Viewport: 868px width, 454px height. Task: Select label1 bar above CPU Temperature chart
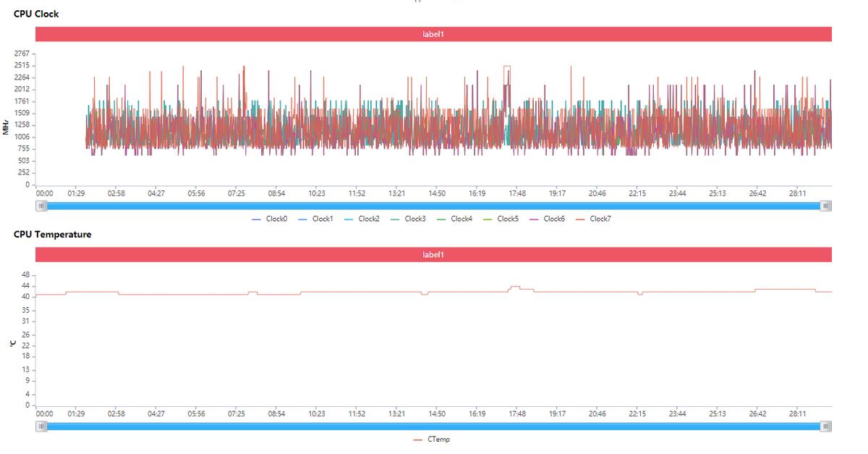point(433,255)
